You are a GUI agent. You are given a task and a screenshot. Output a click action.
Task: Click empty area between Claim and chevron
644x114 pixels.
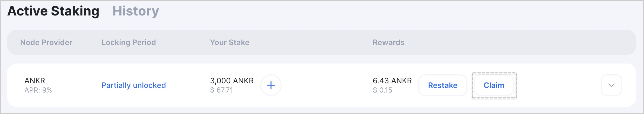click(558, 85)
